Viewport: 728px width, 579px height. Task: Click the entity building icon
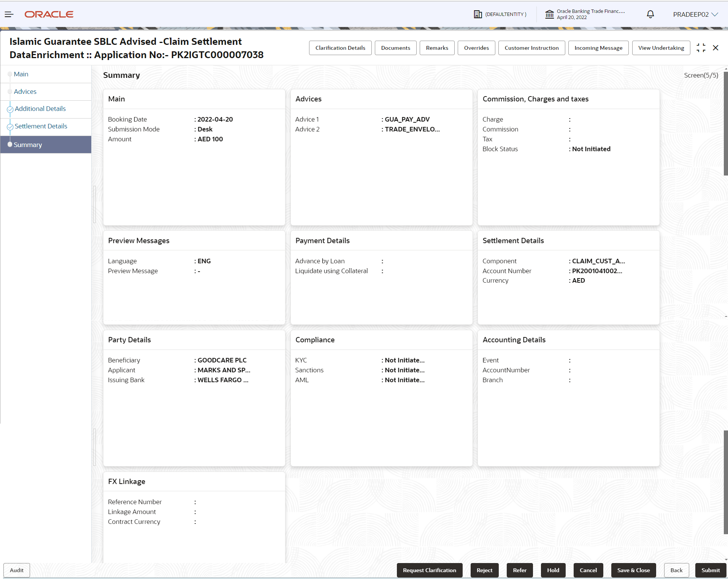tap(478, 14)
